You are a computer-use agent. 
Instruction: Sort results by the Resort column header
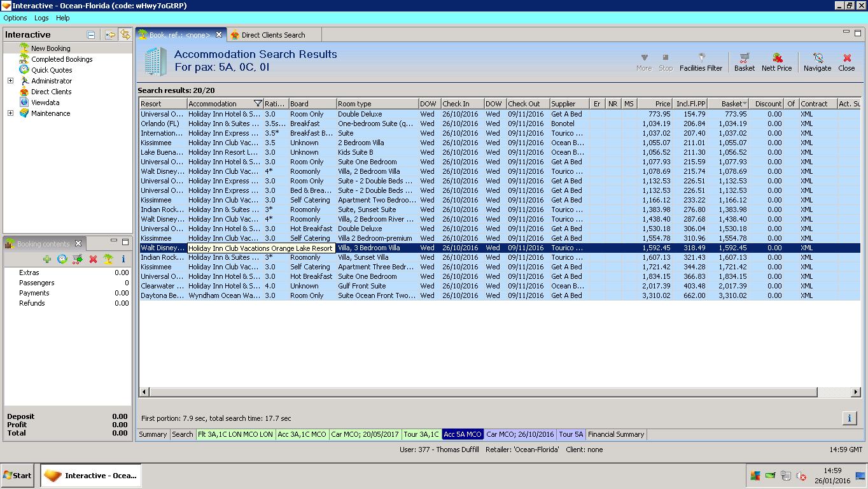click(163, 104)
